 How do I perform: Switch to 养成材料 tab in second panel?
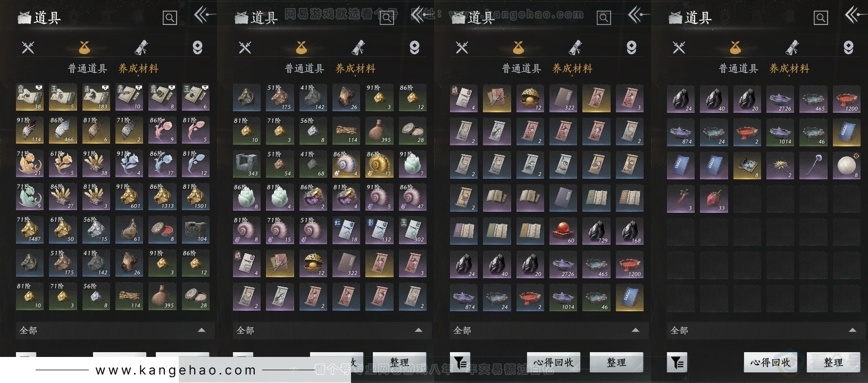point(355,69)
